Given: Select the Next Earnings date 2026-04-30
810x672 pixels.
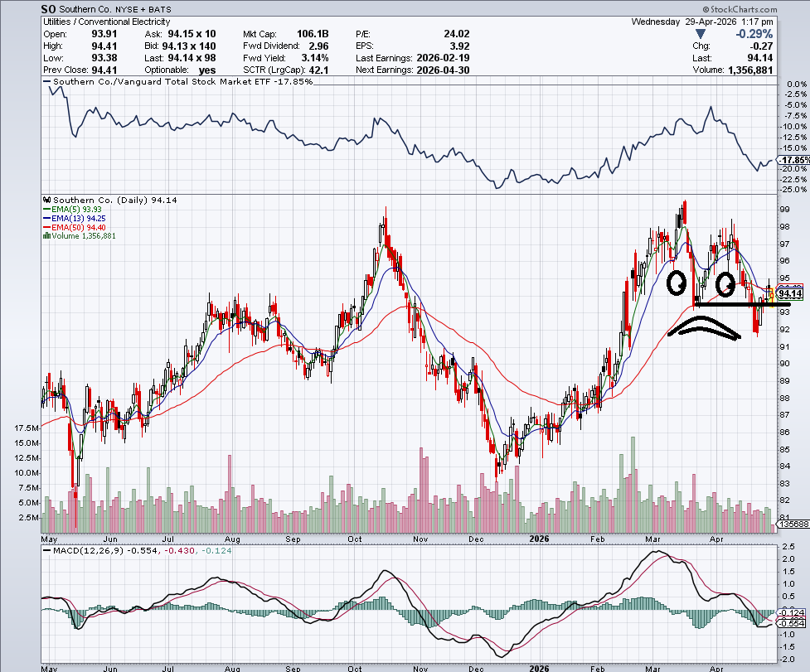Looking at the screenshot, I should [x=444, y=70].
